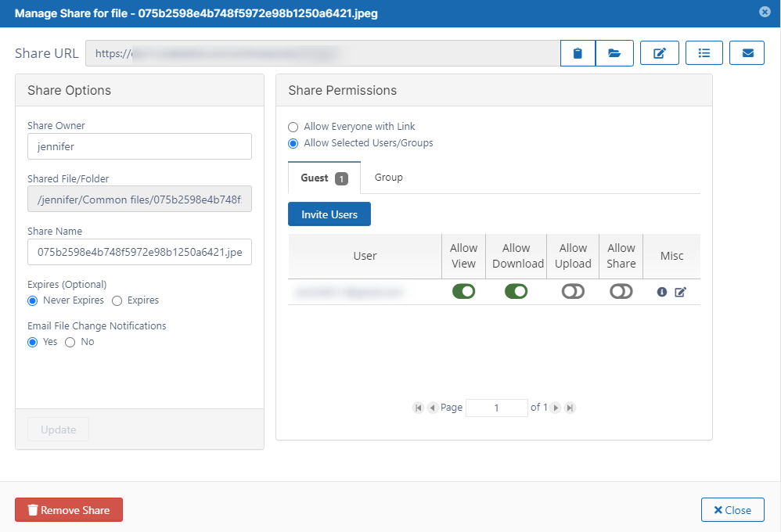Go to first page arrow
Image resolution: width=781 pixels, height=532 pixels.
click(419, 408)
